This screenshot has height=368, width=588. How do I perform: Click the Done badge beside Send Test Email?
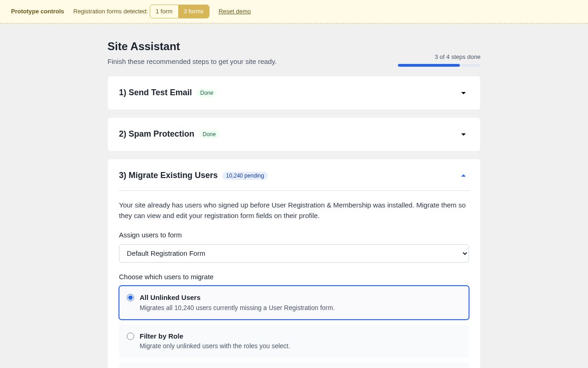(x=207, y=93)
